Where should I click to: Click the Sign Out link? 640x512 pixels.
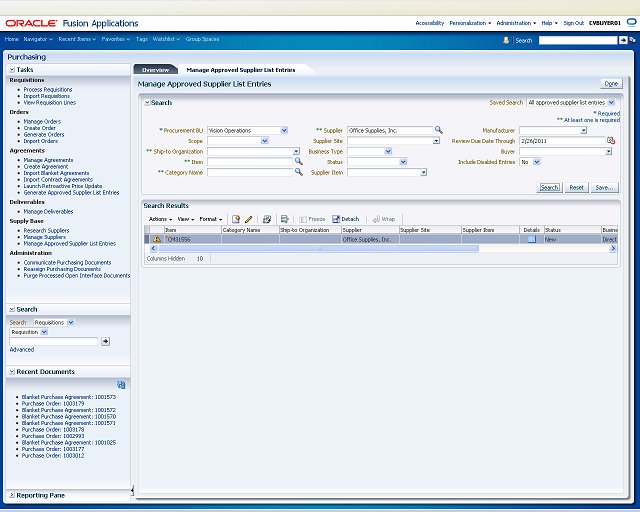point(573,23)
